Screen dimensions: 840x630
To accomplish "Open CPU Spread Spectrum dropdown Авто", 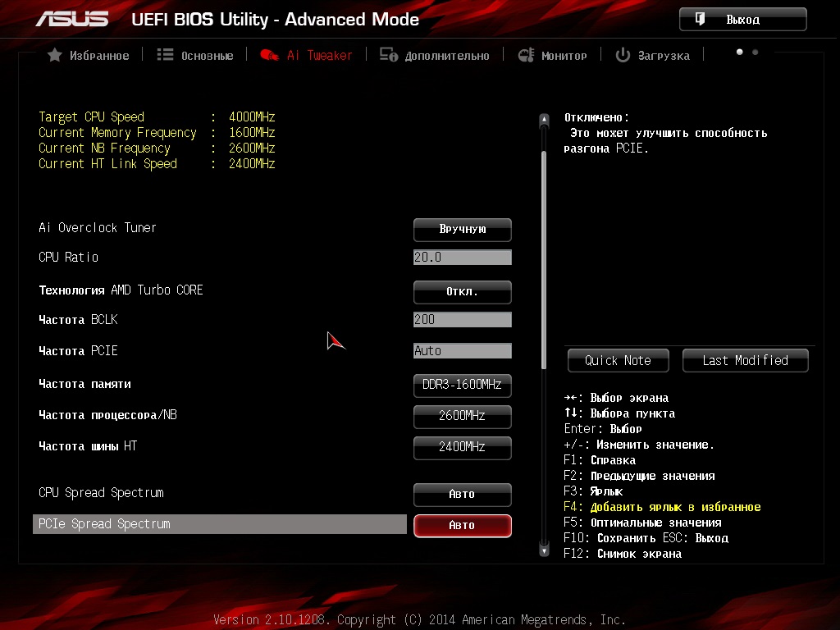I will coord(463,495).
